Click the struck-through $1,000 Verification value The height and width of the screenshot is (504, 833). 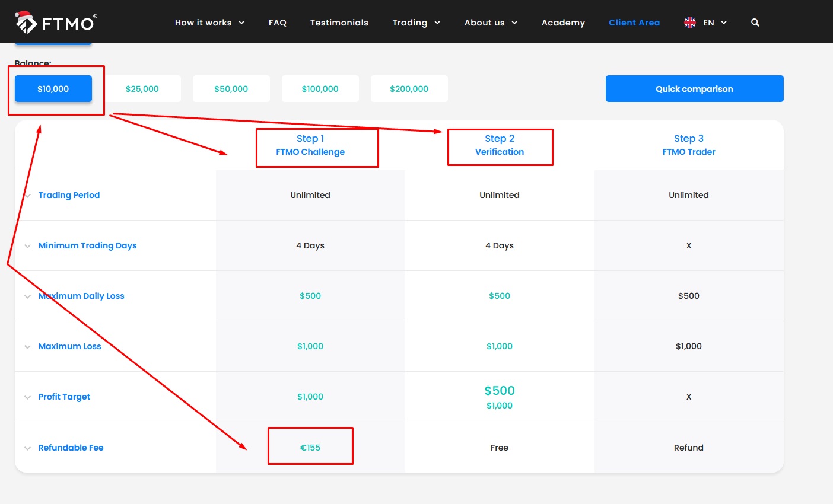(x=500, y=406)
